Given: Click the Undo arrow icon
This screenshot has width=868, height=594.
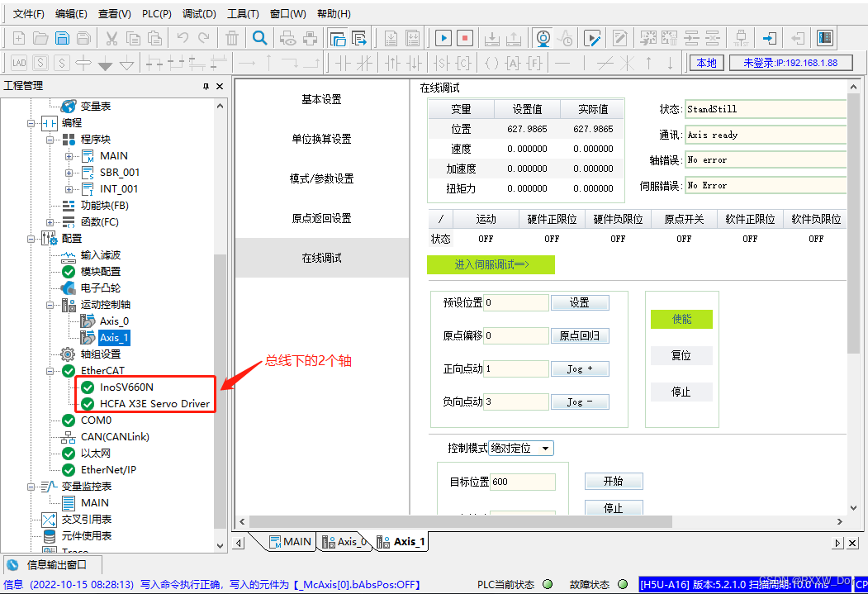Looking at the screenshot, I should (183, 38).
